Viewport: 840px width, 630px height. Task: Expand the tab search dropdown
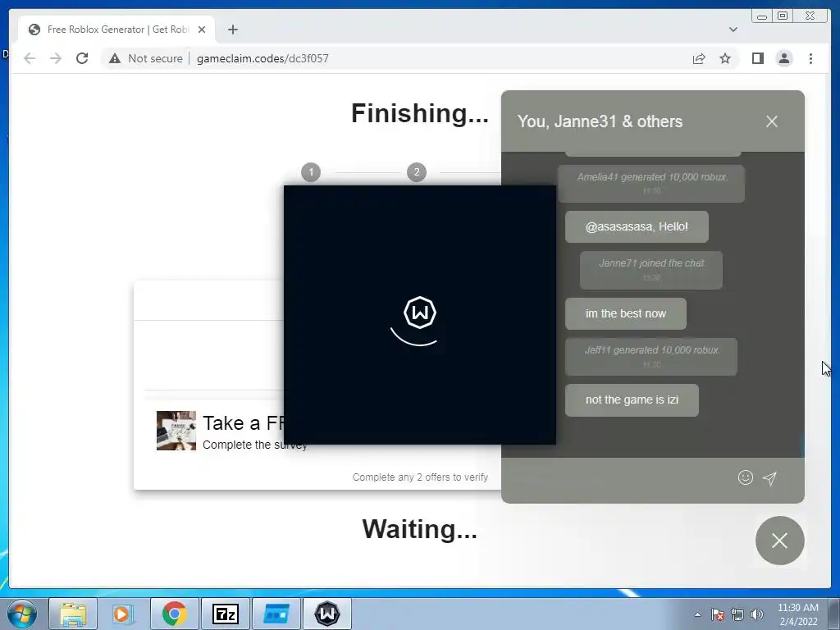[x=733, y=30]
